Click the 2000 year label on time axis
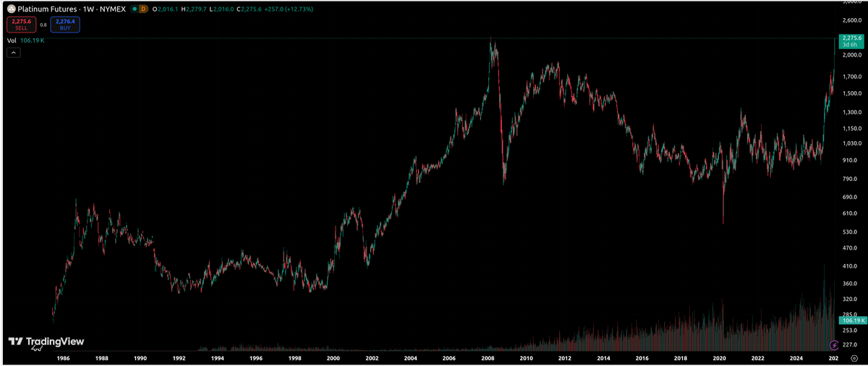The height and width of the screenshot is (366, 868). [333, 358]
